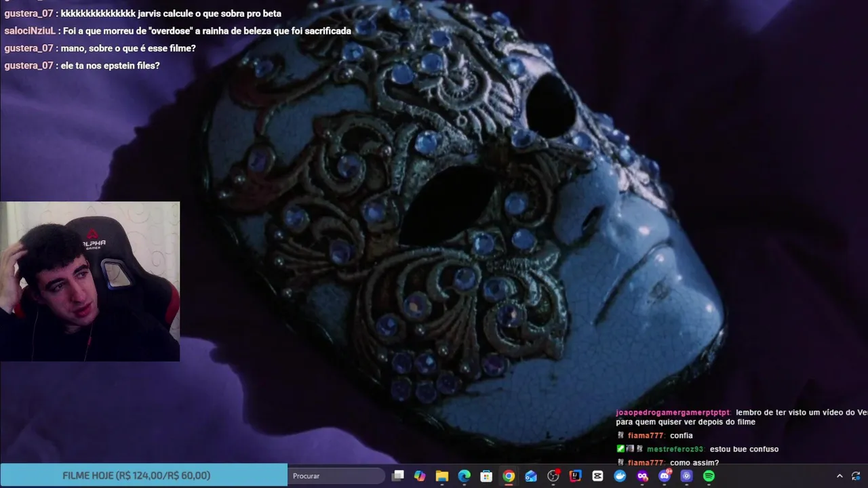
Task: Click "ele ta nos epstein files?" message
Action: click(x=110, y=66)
